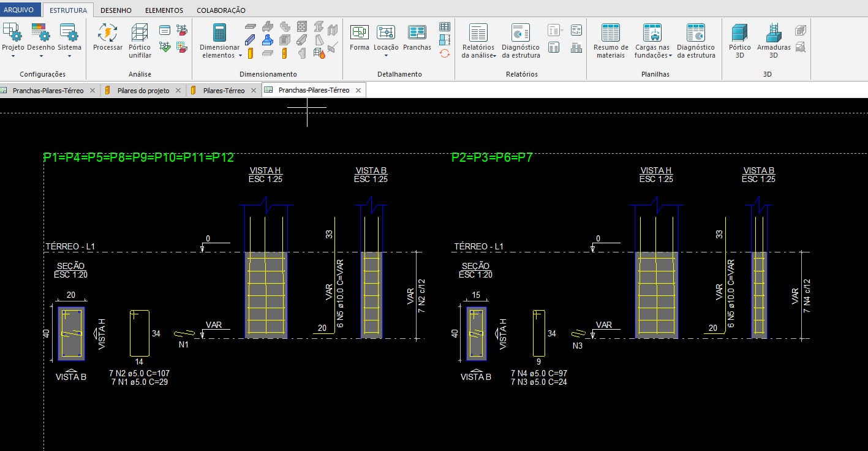The image size is (868, 451).
Task: Switch to the ELEMENTOS ribbon tab
Action: point(164,10)
